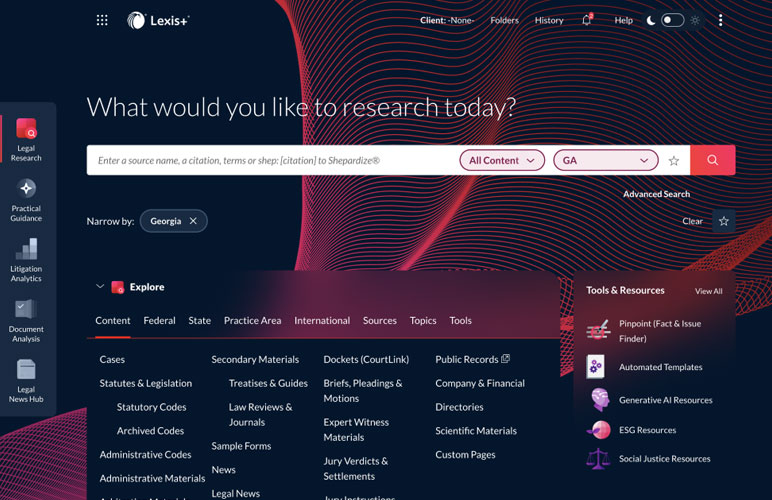Collapse the Explore section
Viewport: 772px width, 500px height.
coord(100,287)
